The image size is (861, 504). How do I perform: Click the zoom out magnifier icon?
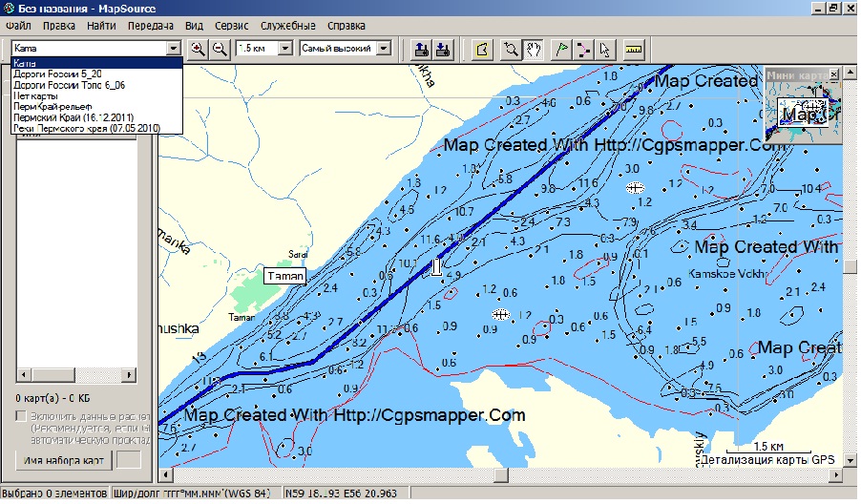(x=220, y=49)
